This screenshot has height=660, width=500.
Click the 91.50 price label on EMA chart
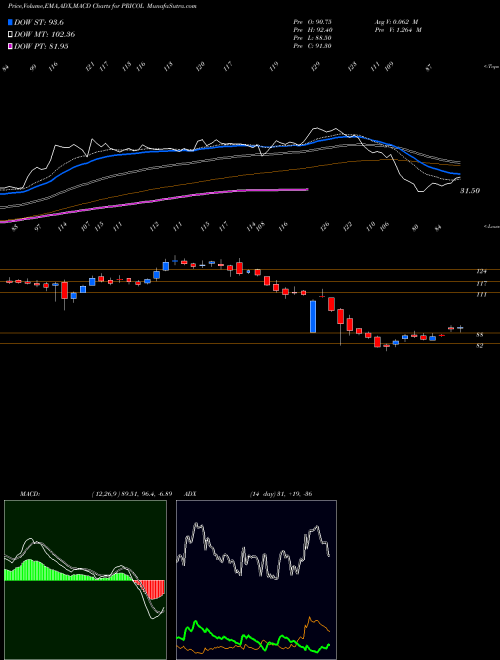[470, 191]
